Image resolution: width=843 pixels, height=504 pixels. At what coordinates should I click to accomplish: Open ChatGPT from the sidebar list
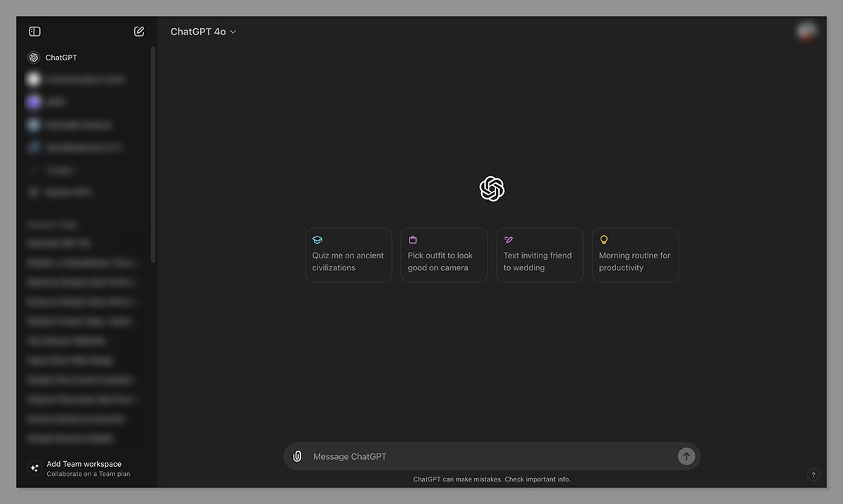[x=61, y=58]
